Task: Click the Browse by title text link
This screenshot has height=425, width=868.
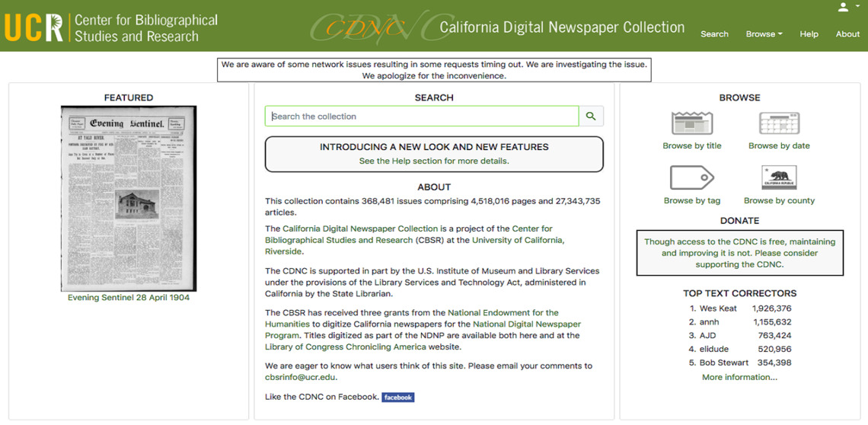Action: pos(692,145)
